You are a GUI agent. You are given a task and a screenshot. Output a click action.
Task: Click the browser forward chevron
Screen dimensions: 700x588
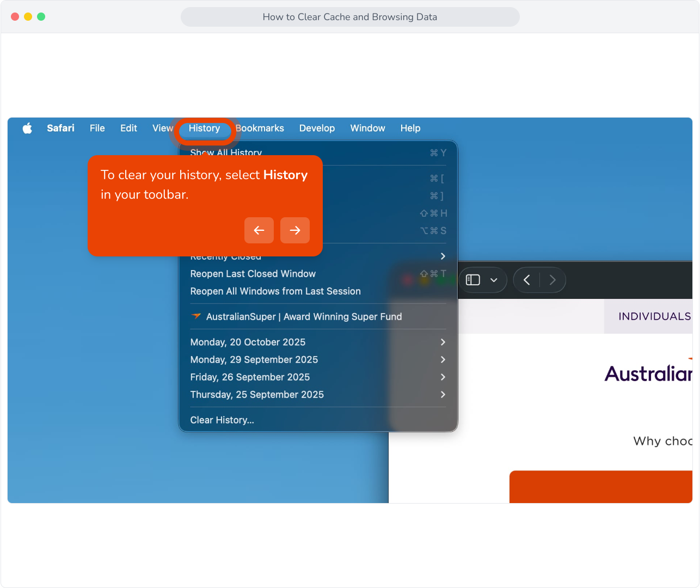coord(552,280)
